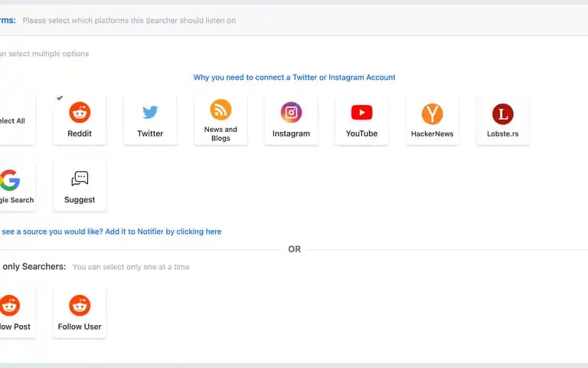Image resolution: width=588 pixels, height=368 pixels.
Task: Choose the Follow User Reddit icon
Action: click(80, 305)
